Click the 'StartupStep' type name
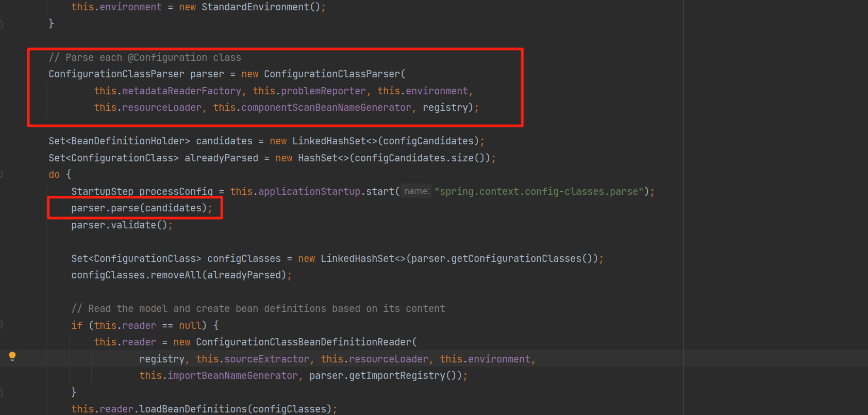The height and width of the screenshot is (415, 868). click(x=102, y=192)
